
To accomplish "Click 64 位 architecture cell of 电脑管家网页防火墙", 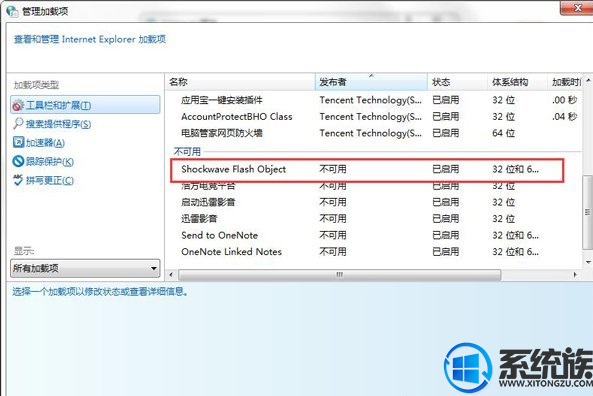I will pos(503,133).
